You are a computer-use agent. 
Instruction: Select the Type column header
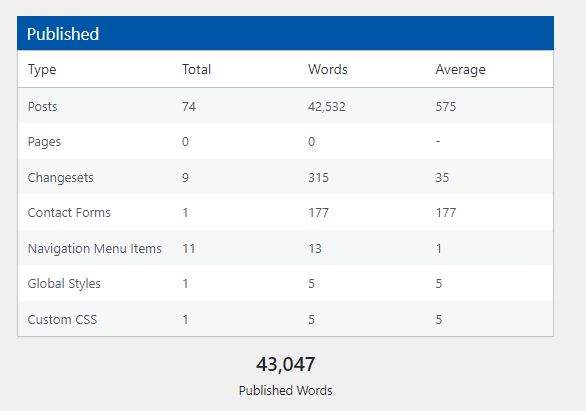pyautogui.click(x=42, y=70)
